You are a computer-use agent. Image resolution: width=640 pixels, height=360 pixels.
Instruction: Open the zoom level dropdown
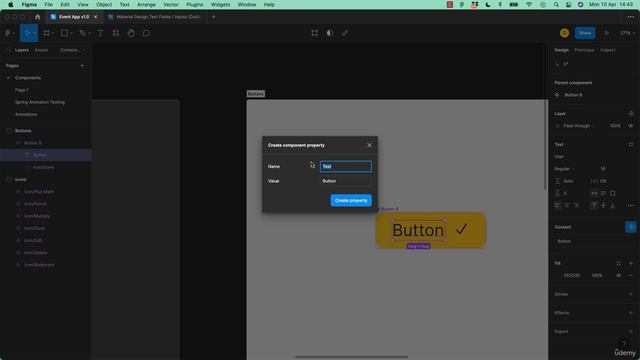[627, 33]
